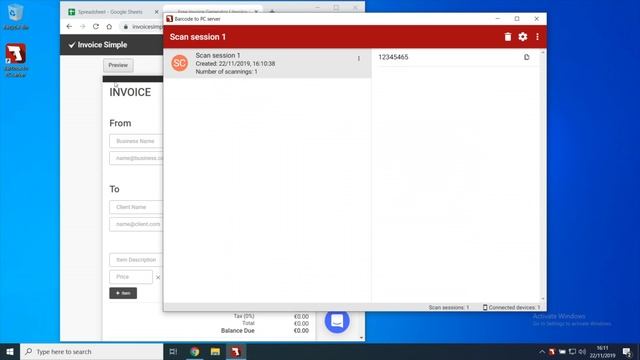Switch to Spreadsheet - Google Sheets tab
The image size is (640, 360).
110,12
